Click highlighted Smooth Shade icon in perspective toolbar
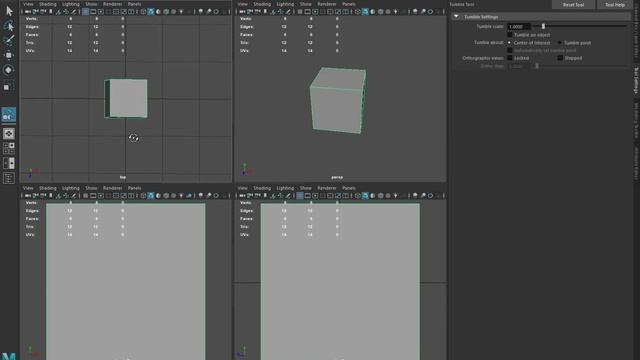This screenshot has height=360, width=640. [x=365, y=12]
